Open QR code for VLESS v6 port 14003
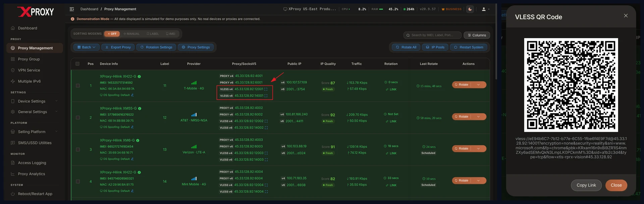Image resolution: width=644 pixels, height=204 pixels. 266,160
